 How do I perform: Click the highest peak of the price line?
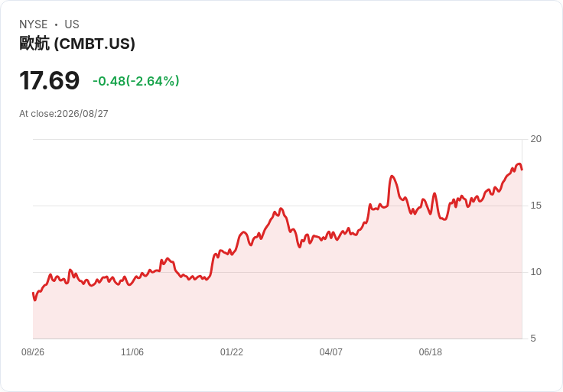click(518, 164)
